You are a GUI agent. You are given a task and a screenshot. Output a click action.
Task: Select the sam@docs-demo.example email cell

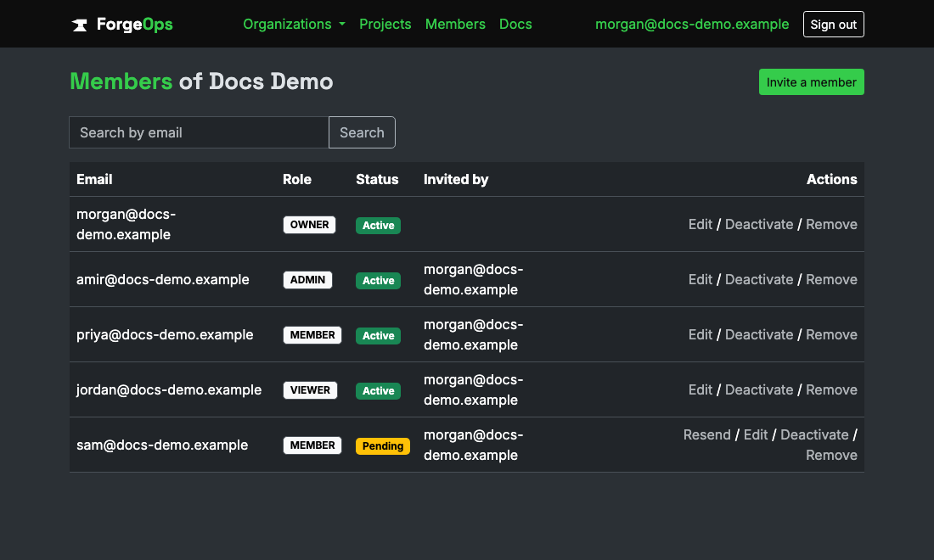[x=162, y=445]
